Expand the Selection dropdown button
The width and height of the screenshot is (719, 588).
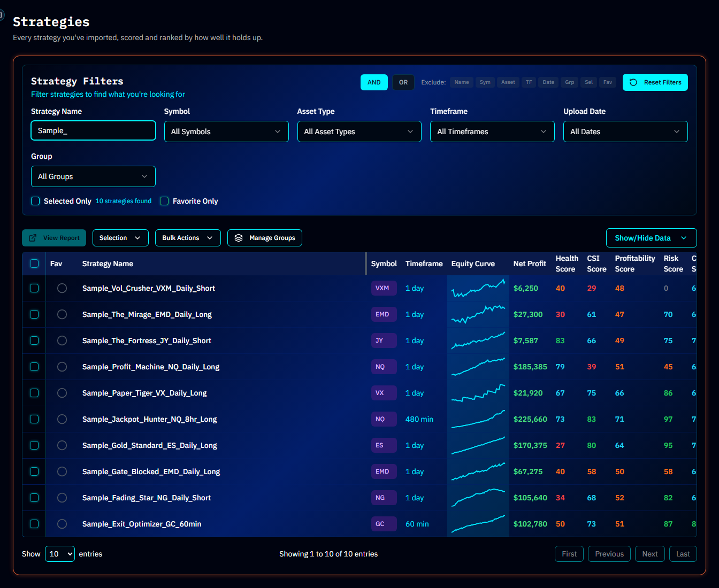[120, 238]
